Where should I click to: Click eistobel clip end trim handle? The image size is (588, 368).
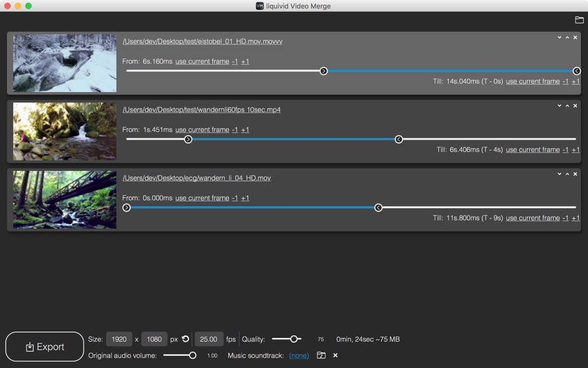[x=577, y=71]
